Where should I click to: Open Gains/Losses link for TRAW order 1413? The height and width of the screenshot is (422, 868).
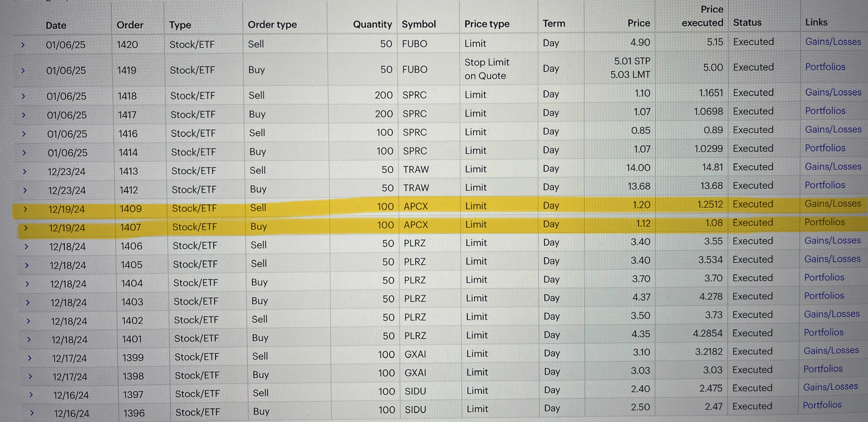[833, 167]
